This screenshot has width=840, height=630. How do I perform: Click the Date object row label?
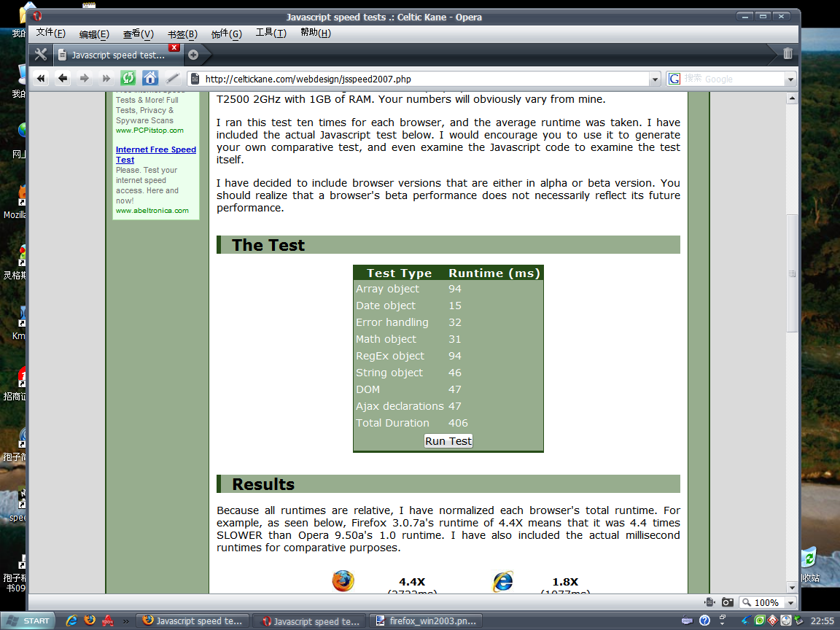[x=386, y=306]
